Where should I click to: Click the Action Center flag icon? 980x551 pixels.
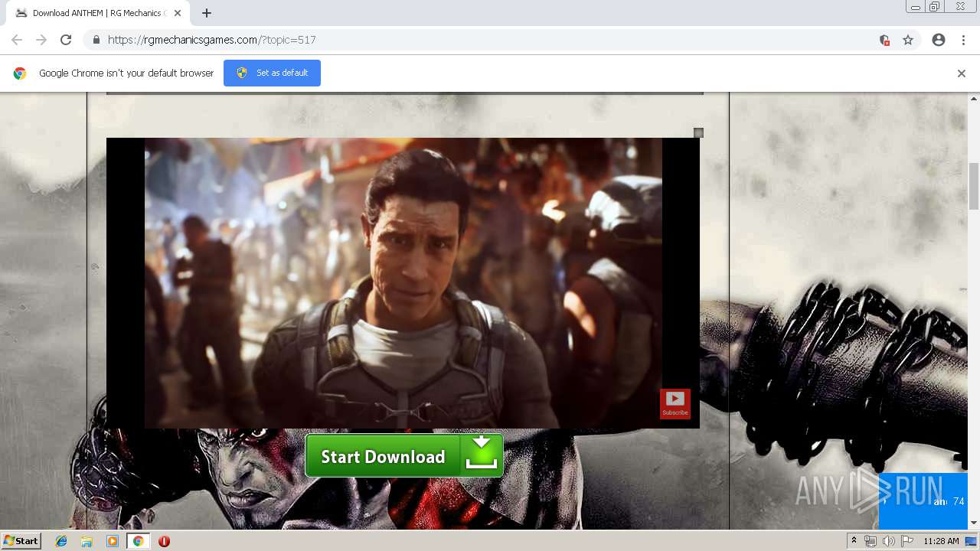pyautogui.click(x=907, y=541)
